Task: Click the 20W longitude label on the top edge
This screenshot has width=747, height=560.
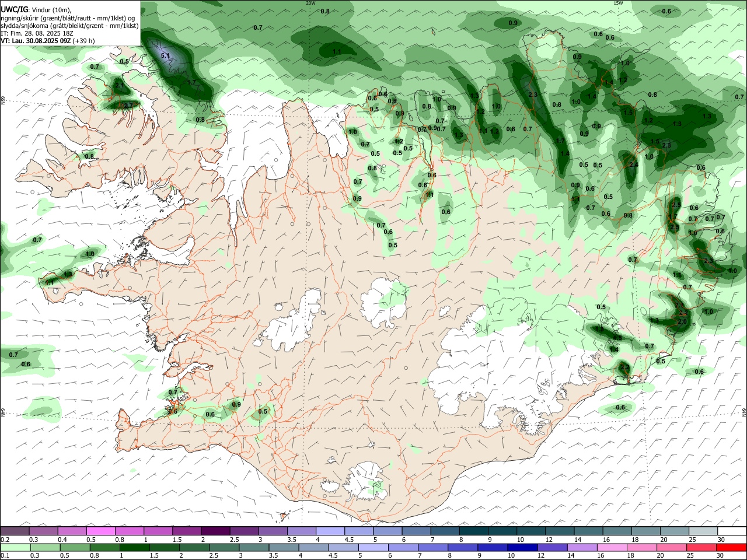Action: click(311, 3)
